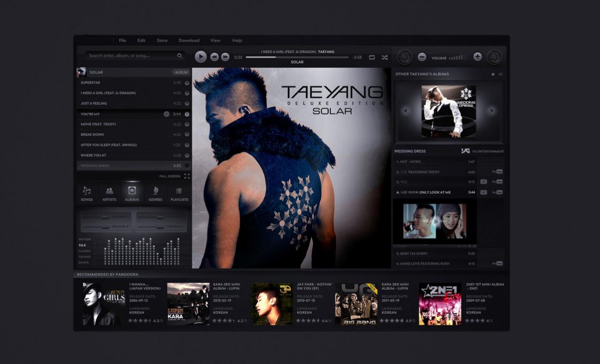Decrease volume with the minus button
600x364 pixels.
tap(422, 57)
